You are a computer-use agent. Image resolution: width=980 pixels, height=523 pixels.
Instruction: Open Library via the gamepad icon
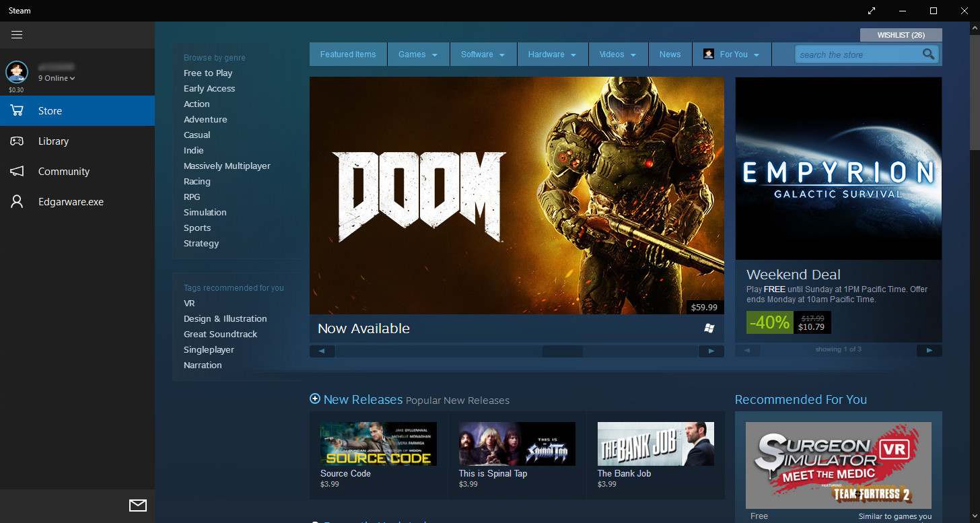(x=17, y=141)
